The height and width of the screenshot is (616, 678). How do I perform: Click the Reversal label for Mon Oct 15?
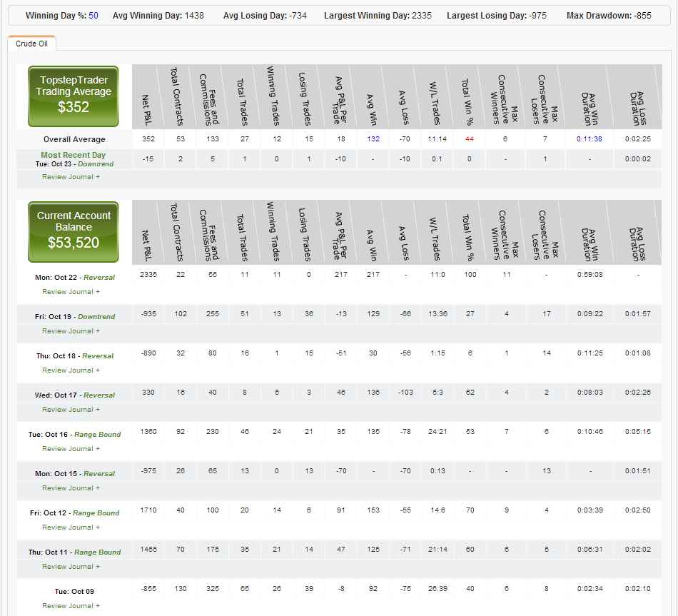(99, 474)
